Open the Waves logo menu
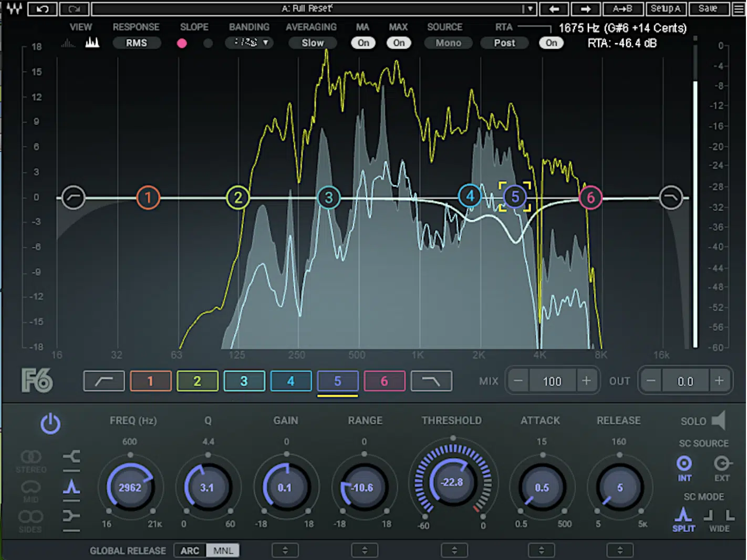This screenshot has width=747, height=560. coord(14,8)
